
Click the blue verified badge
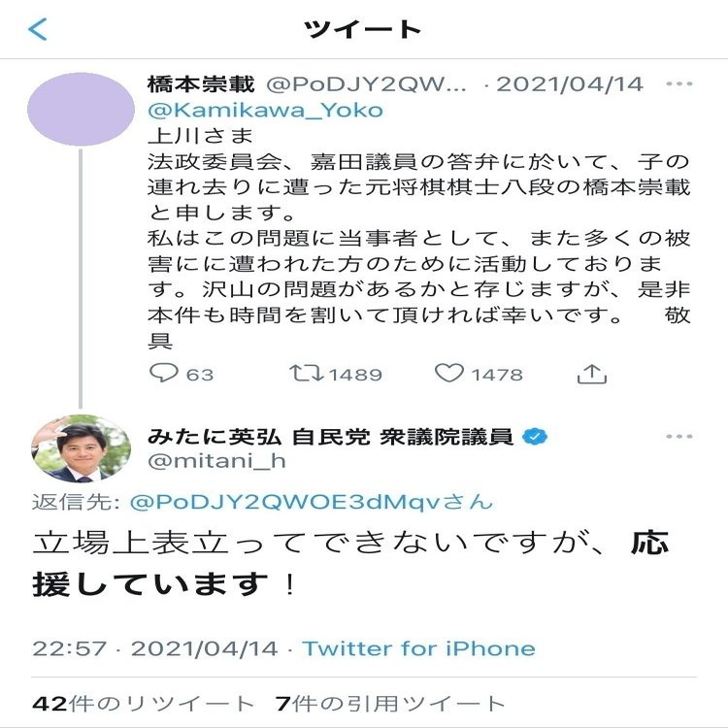point(535,437)
